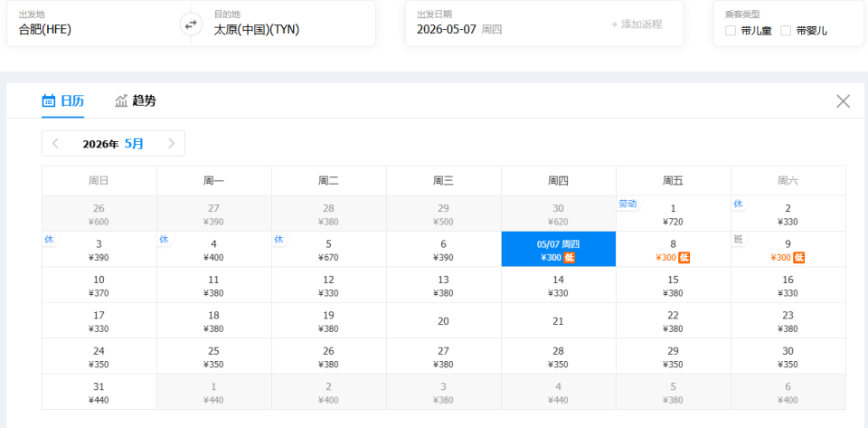Switch to the 趋势 tab

point(135,100)
